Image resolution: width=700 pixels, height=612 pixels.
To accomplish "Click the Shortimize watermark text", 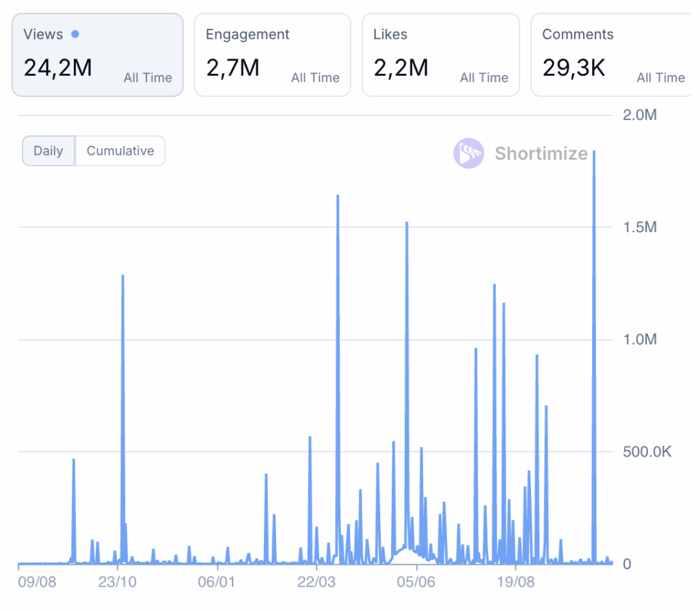I will [541, 153].
